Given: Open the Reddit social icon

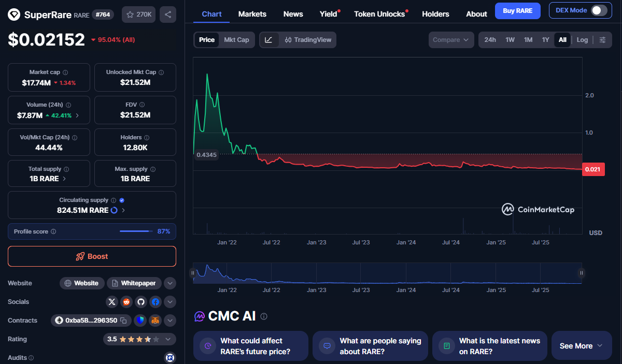Looking at the screenshot, I should coord(126,302).
